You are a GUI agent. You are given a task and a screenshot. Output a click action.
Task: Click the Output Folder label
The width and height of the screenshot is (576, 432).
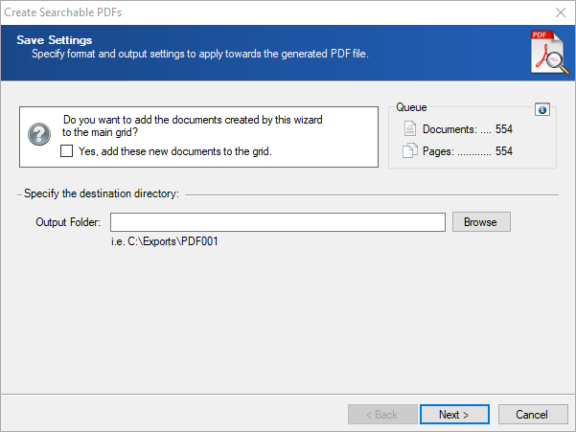[68, 222]
